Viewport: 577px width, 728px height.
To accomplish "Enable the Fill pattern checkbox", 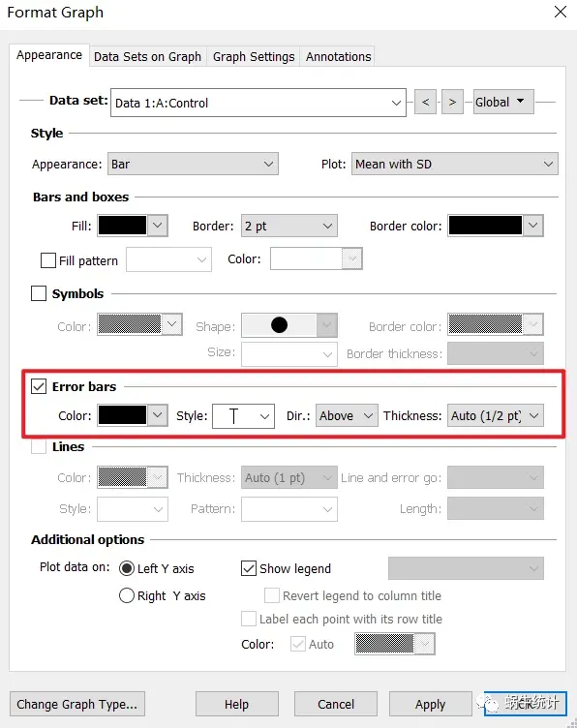I will coord(48,260).
